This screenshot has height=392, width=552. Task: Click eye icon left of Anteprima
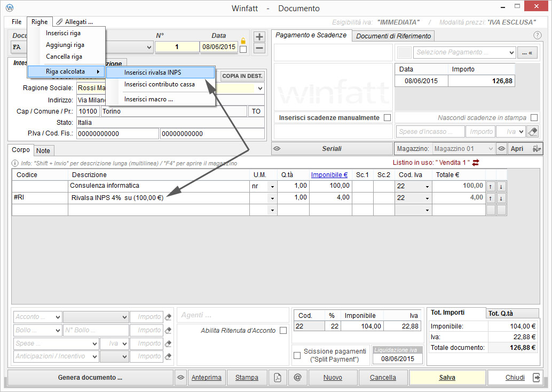pos(181,378)
